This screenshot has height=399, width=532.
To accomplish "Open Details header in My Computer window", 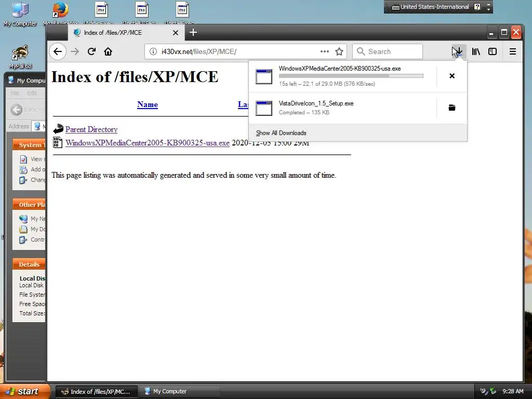I will coord(29,264).
